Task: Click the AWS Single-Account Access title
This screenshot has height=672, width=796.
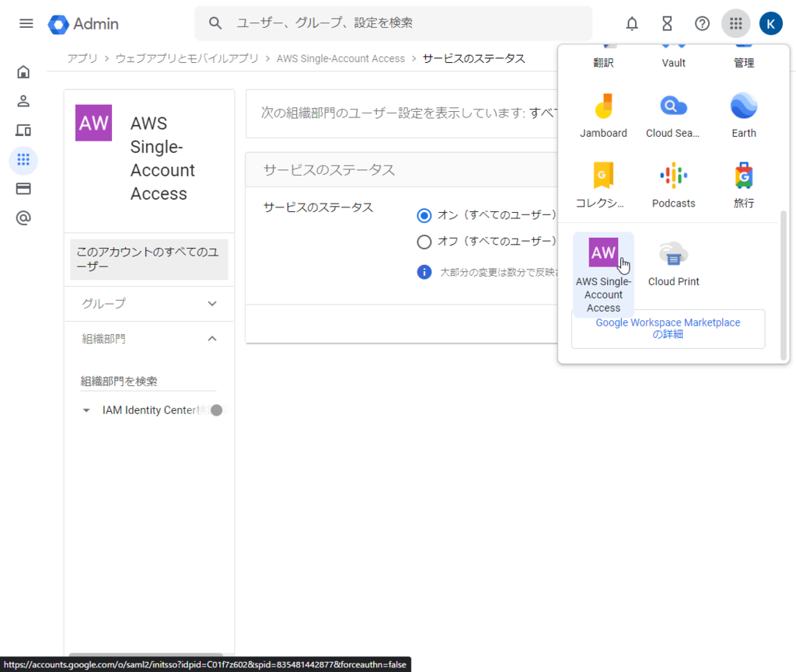Action: coord(162,158)
